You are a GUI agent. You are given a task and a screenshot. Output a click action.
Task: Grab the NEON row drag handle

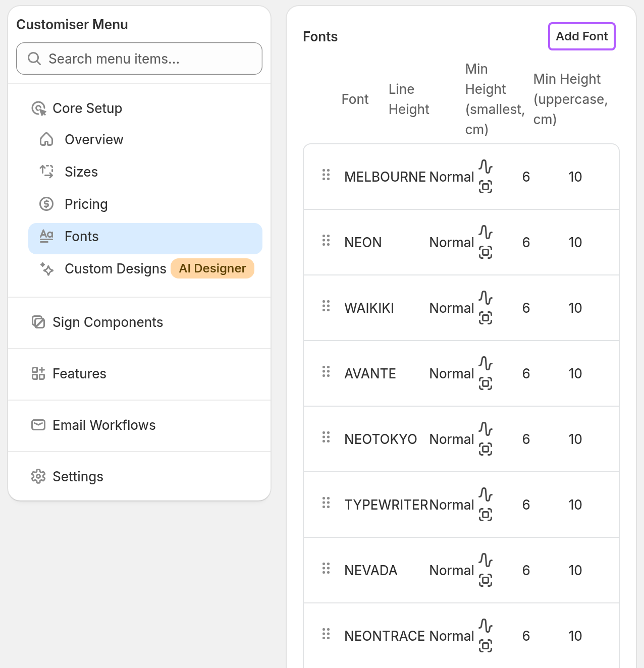pos(326,240)
